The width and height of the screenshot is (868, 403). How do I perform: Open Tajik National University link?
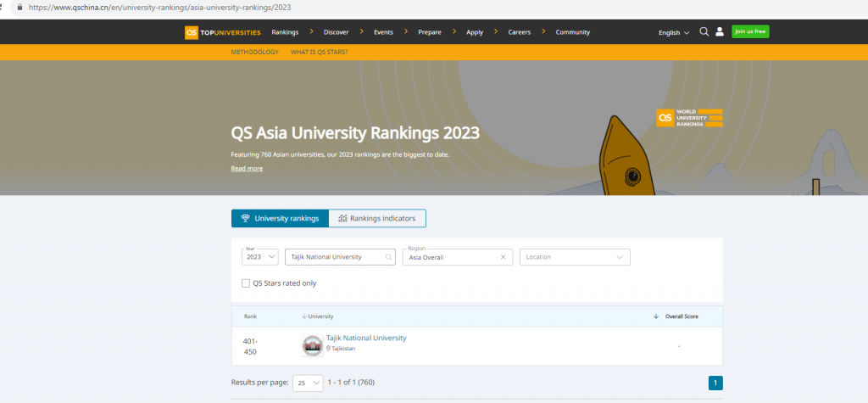tap(366, 339)
